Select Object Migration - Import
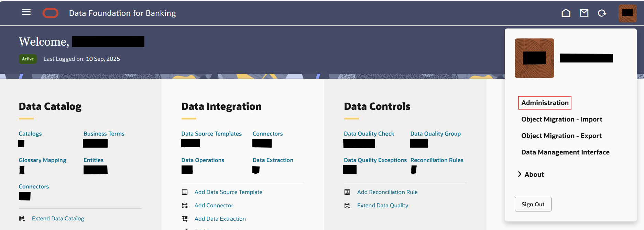 [561, 119]
